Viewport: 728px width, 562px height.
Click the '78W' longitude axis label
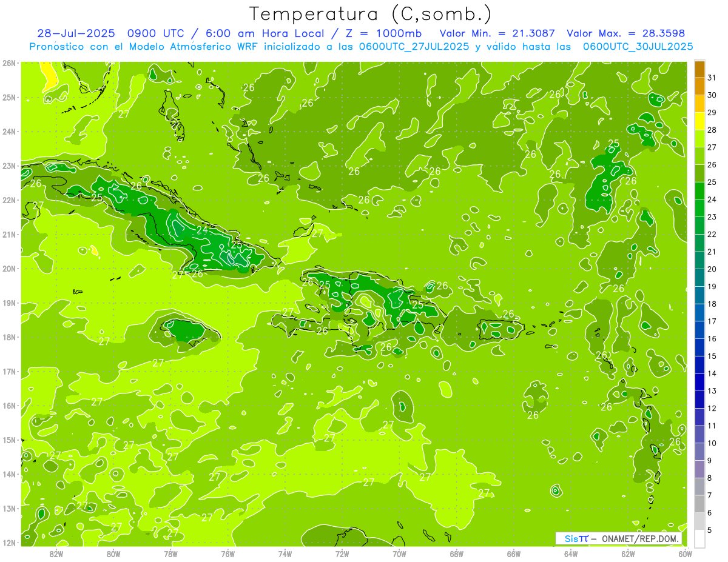click(x=170, y=553)
